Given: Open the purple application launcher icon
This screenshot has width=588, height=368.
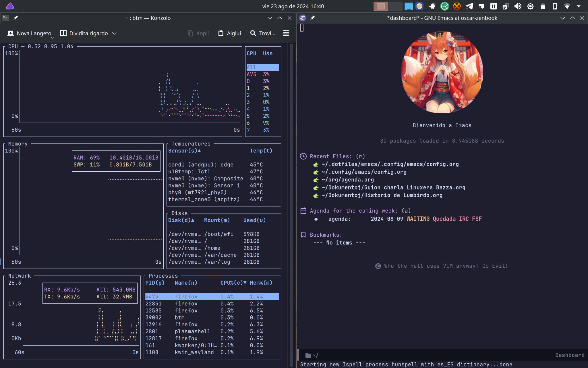Looking at the screenshot, I should pos(9,6).
